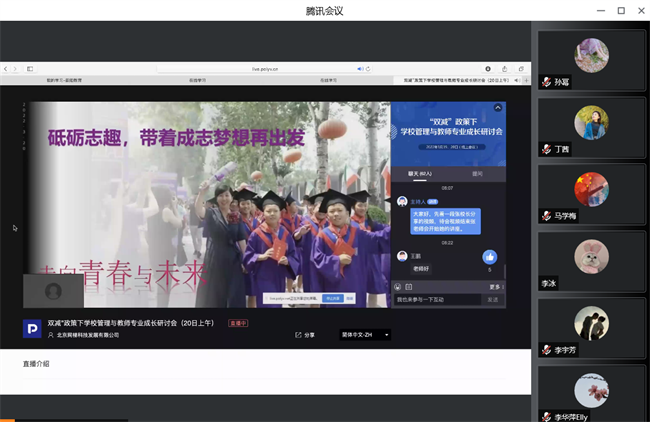Go forward in the shared browser
650x422 pixels.
(15, 69)
